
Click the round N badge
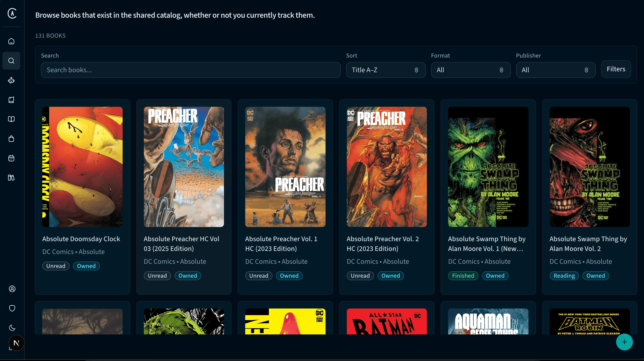(17, 343)
